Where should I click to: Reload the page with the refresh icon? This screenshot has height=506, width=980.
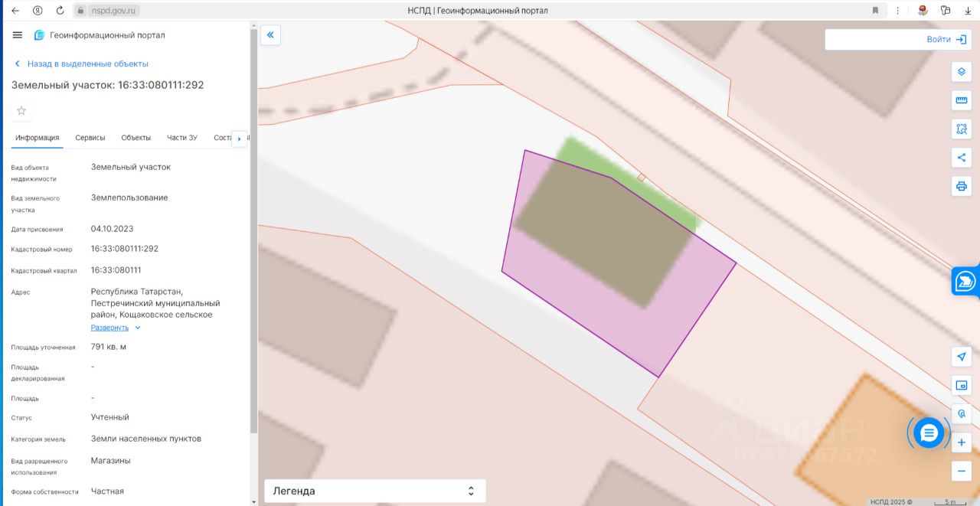coord(60,11)
